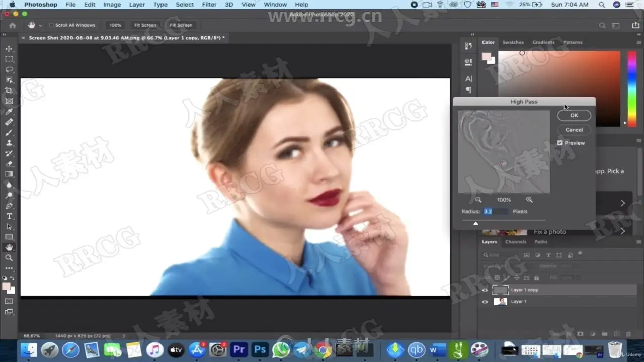Zoom in the High Pass preview

coord(529,200)
